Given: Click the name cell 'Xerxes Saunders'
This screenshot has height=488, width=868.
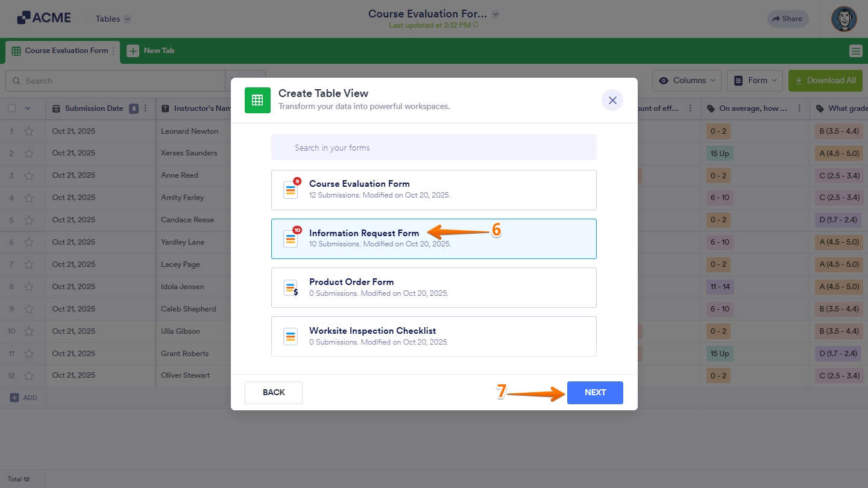Looking at the screenshot, I should 189,153.
